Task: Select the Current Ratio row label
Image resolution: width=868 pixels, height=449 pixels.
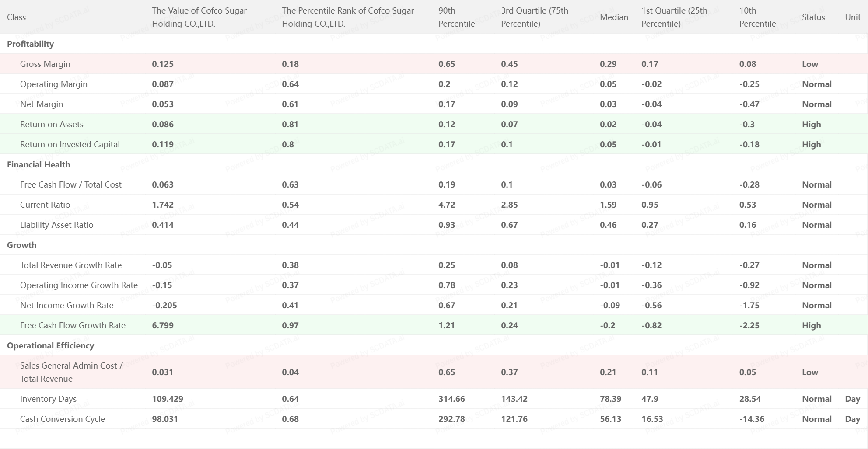Action: coord(45,205)
